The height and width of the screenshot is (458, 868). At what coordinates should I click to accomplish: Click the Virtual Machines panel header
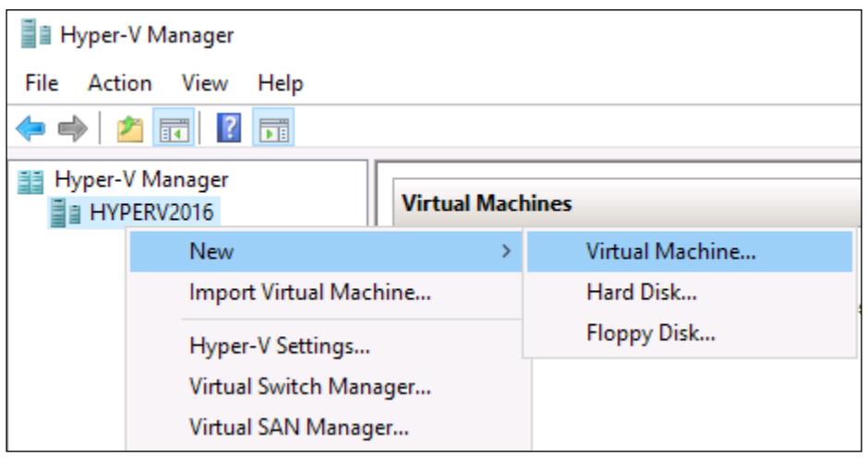(627, 203)
